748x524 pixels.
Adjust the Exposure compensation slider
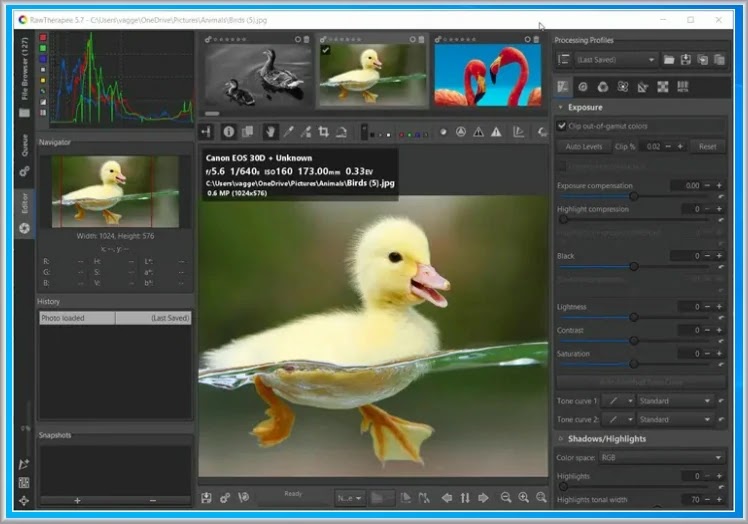(x=634, y=196)
